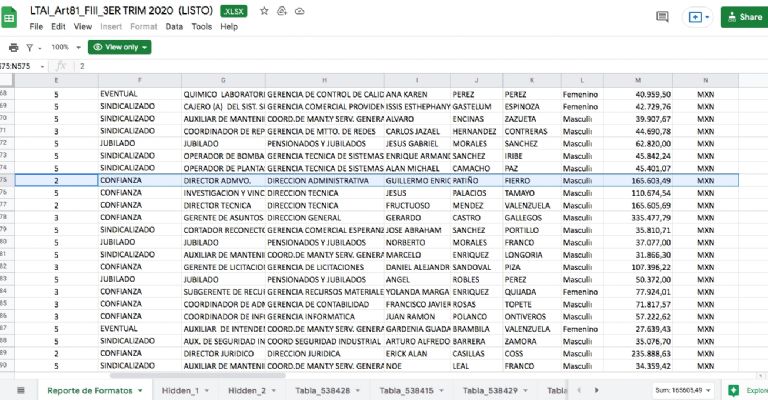The width and height of the screenshot is (768, 400).
Task: Open the File menu
Action: [36, 27]
